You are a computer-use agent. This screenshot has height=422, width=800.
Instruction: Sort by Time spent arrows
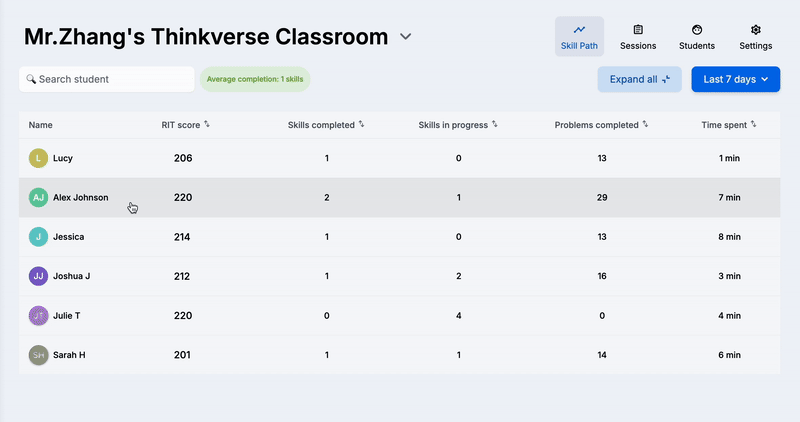pos(753,125)
